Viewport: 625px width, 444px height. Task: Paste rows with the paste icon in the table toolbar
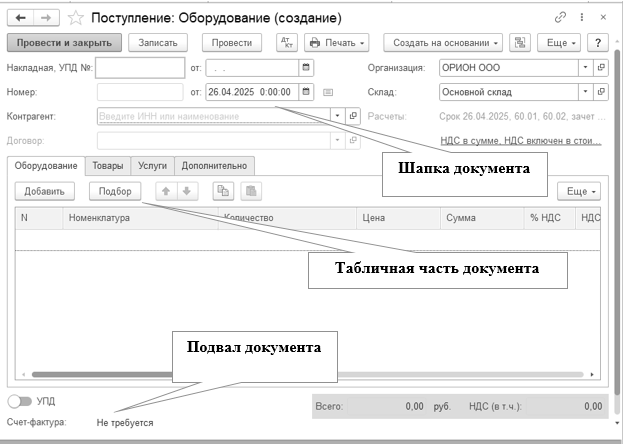[x=251, y=191]
